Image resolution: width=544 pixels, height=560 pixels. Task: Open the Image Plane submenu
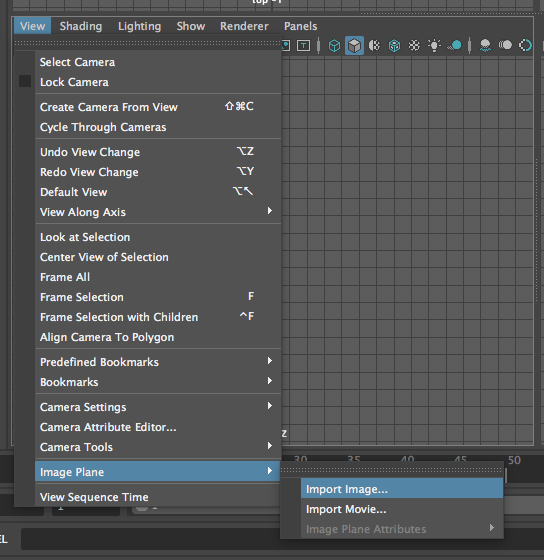click(x=158, y=472)
